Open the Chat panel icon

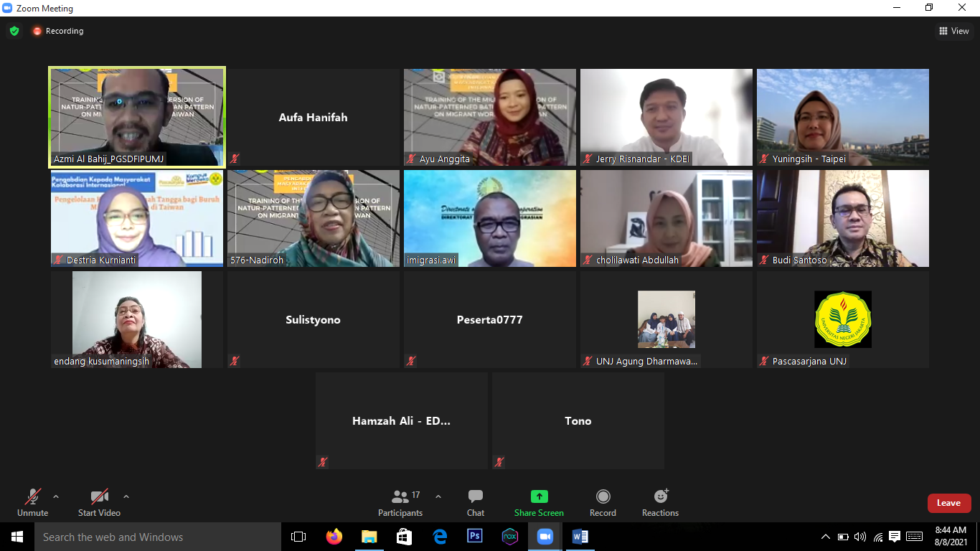tap(475, 497)
